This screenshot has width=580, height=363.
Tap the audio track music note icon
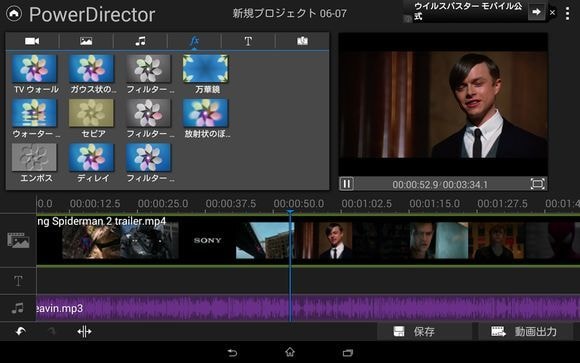(17, 308)
